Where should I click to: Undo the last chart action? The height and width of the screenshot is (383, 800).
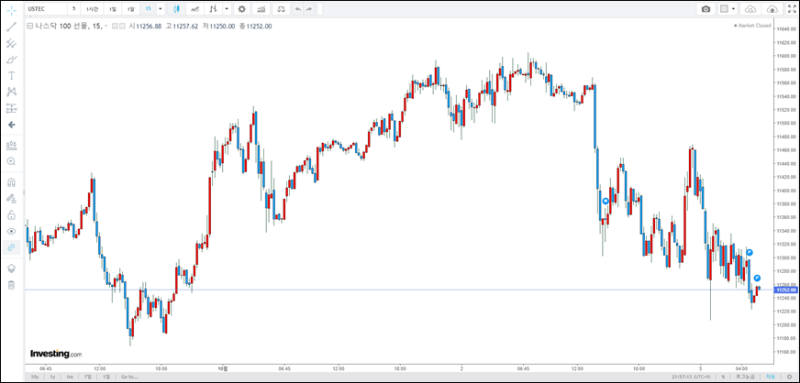[298, 9]
